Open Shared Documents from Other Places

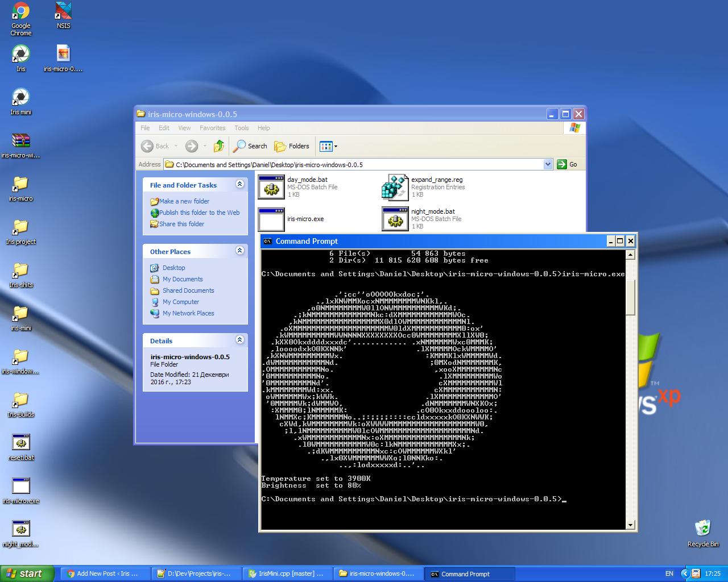point(183,290)
